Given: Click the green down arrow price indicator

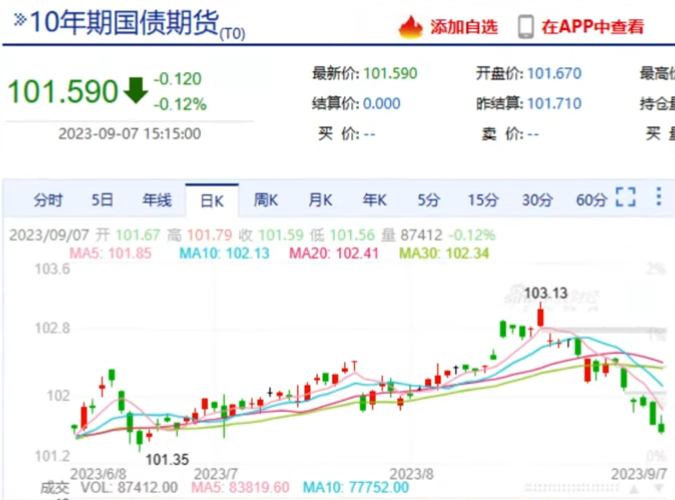Looking at the screenshot, I should [136, 91].
